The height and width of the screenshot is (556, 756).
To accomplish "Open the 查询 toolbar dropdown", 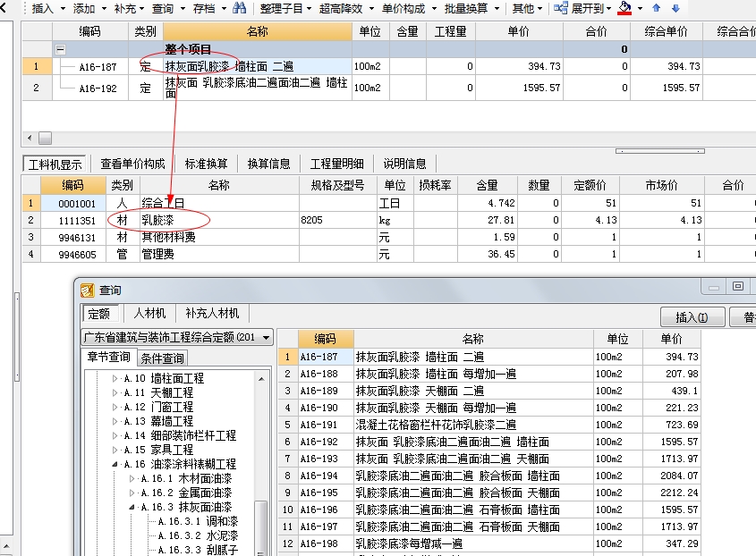I will pyautogui.click(x=183, y=9).
